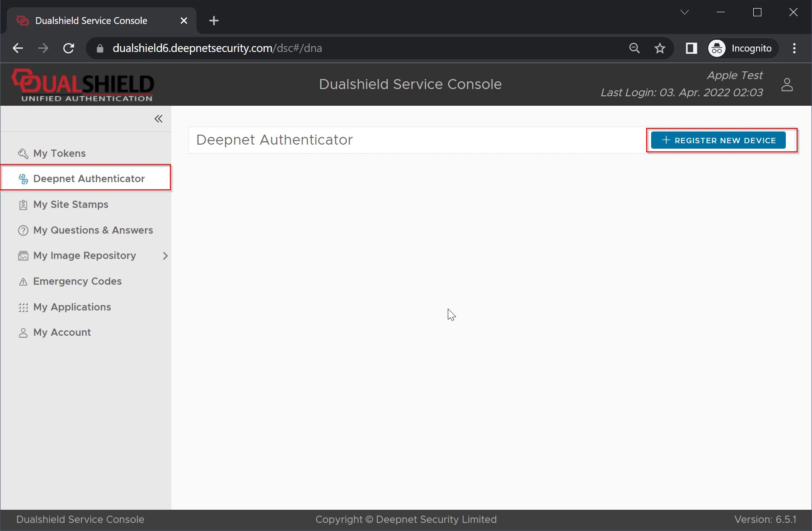Open My Tokens in the sidebar
The width and height of the screenshot is (812, 531).
coord(59,154)
